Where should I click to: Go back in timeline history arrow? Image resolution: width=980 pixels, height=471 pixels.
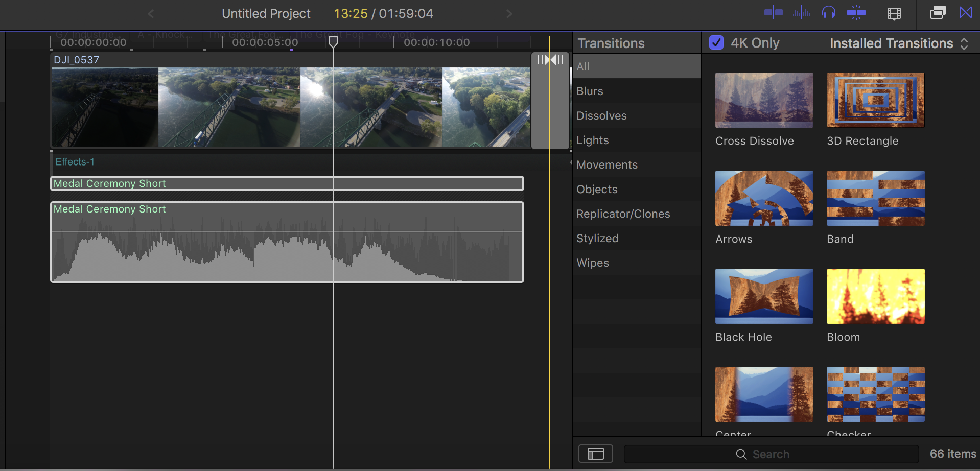tap(151, 14)
